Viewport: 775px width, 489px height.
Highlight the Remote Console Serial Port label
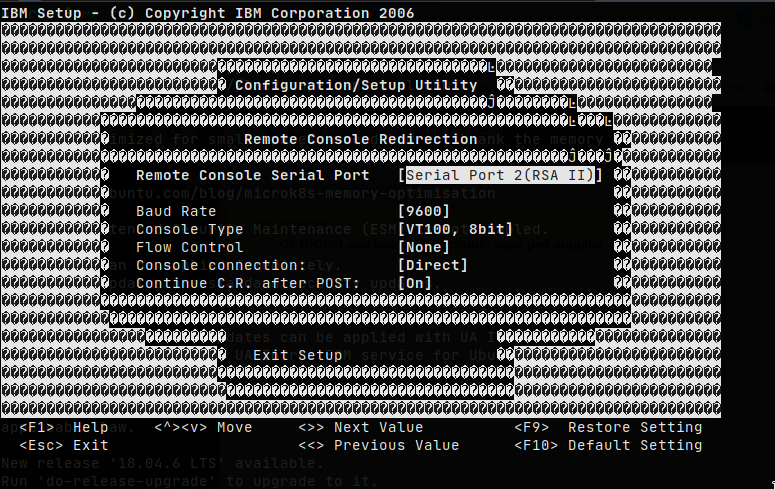pyautogui.click(x=252, y=175)
